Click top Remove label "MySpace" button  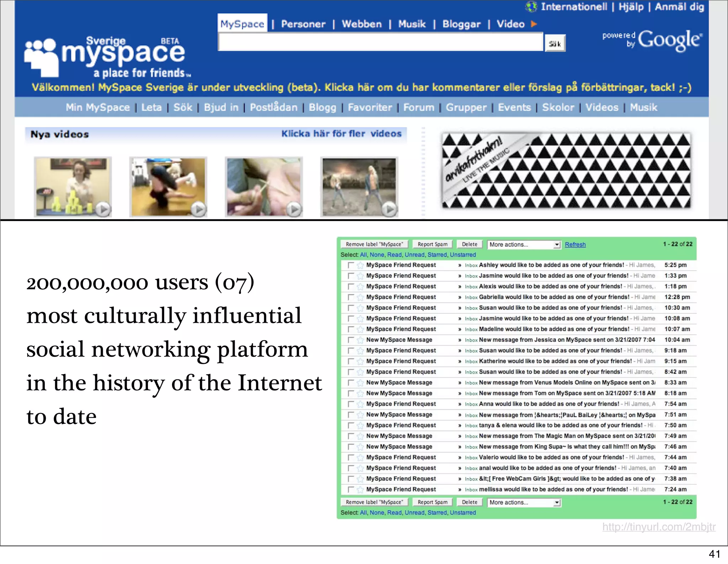(374, 245)
